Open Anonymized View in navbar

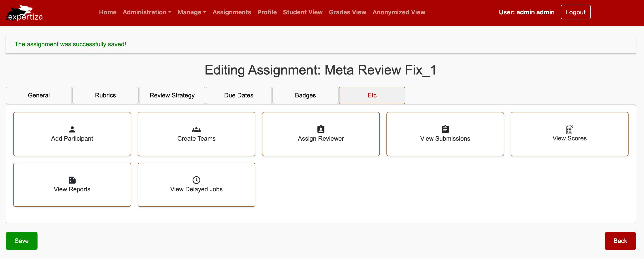pyautogui.click(x=399, y=12)
